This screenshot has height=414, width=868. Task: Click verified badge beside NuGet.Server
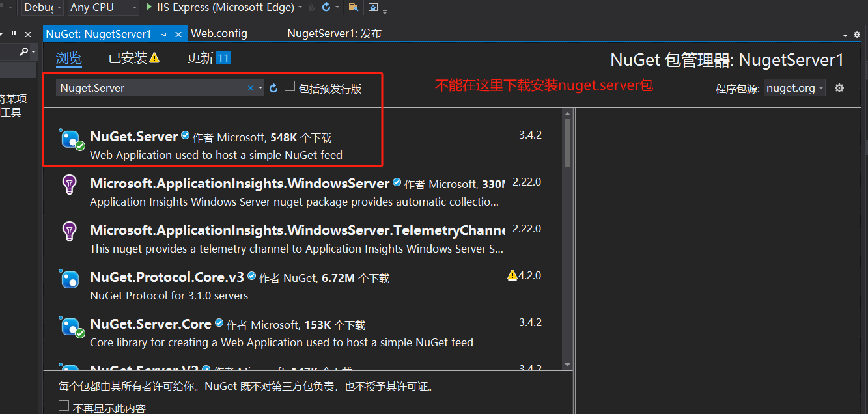pyautogui.click(x=186, y=135)
